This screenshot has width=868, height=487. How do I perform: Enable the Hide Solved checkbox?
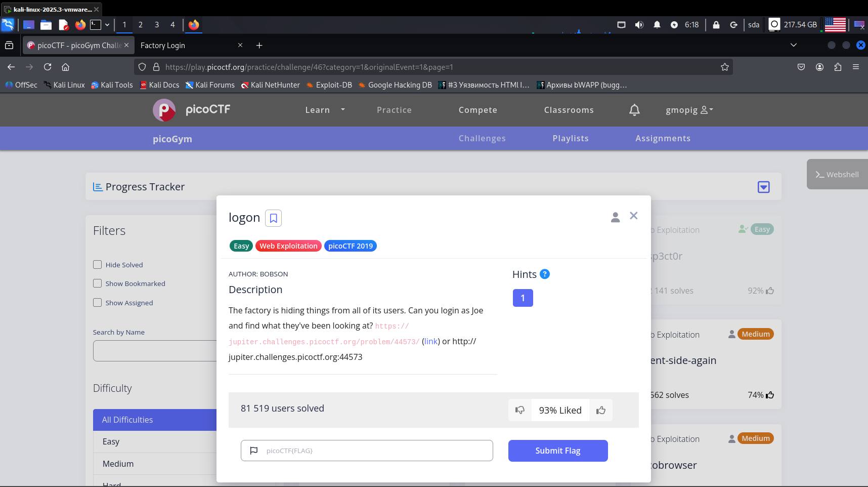click(98, 265)
